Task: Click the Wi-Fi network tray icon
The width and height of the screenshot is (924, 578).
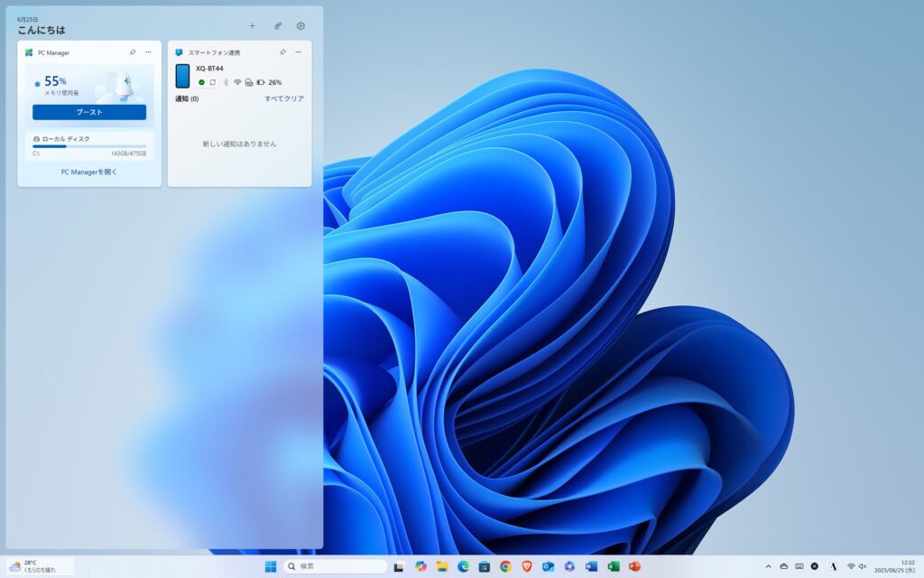Action: point(851,567)
